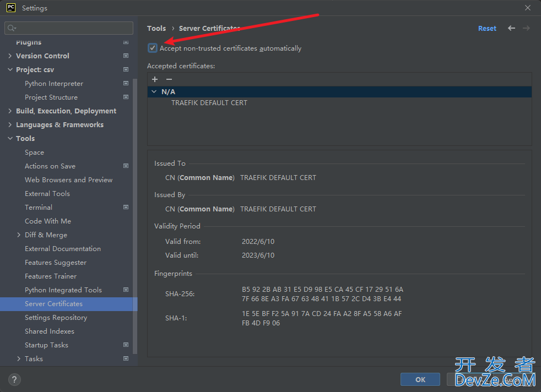Click the remove certificate minus icon
Image resolution: width=541 pixels, height=392 pixels.
click(x=169, y=79)
